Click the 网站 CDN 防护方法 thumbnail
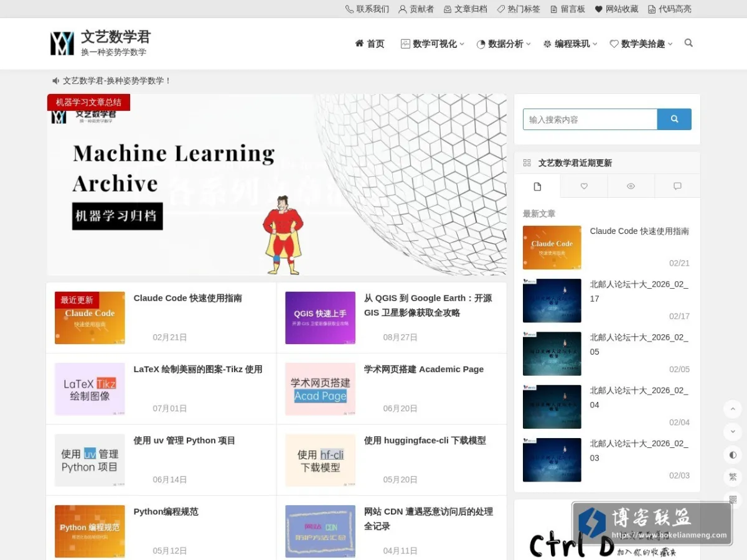Viewport: 747px width, 560px height. [x=320, y=531]
